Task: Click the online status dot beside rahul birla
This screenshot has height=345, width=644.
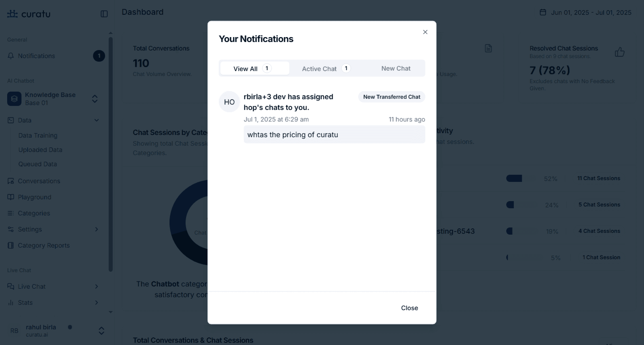Action: [x=70, y=327]
